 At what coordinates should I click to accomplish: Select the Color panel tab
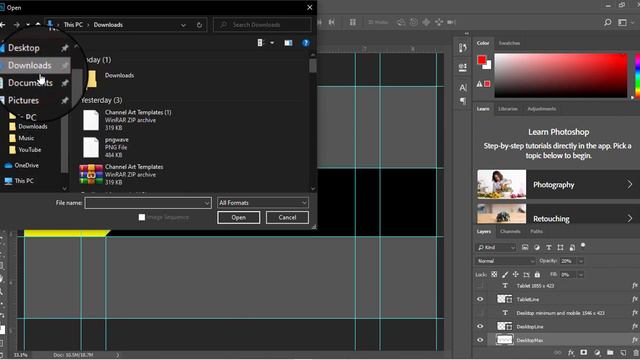[x=483, y=43]
